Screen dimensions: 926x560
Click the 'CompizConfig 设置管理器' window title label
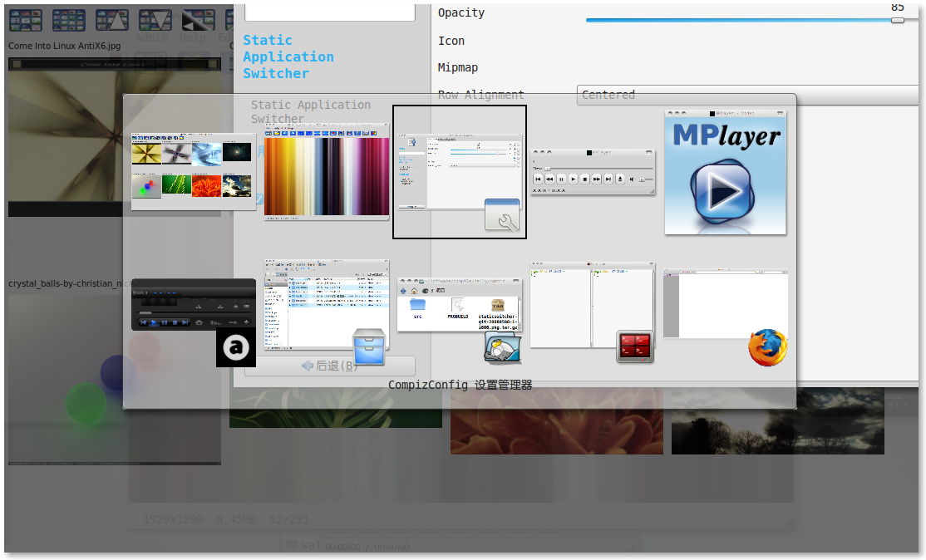(x=460, y=385)
